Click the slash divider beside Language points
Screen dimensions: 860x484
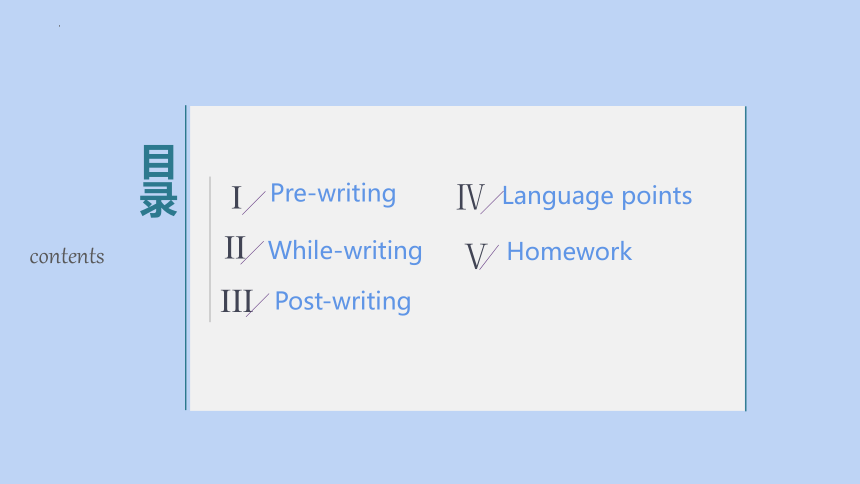point(492,200)
